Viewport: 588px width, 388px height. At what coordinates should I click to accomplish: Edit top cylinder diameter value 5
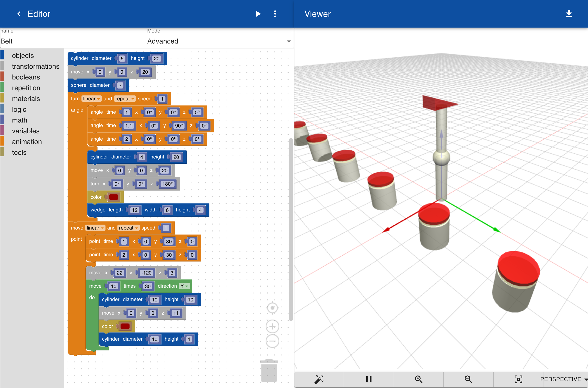point(122,58)
